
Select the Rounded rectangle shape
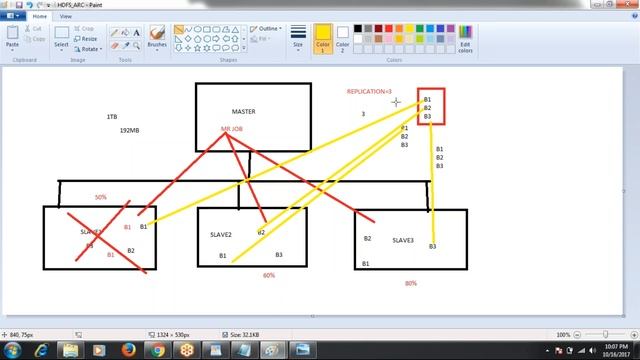point(216,29)
